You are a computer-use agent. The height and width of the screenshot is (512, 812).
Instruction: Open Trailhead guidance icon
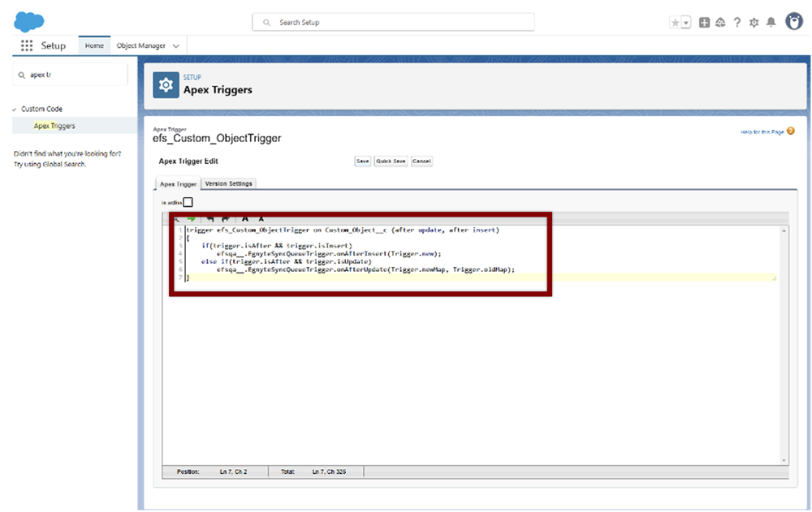[x=720, y=22]
